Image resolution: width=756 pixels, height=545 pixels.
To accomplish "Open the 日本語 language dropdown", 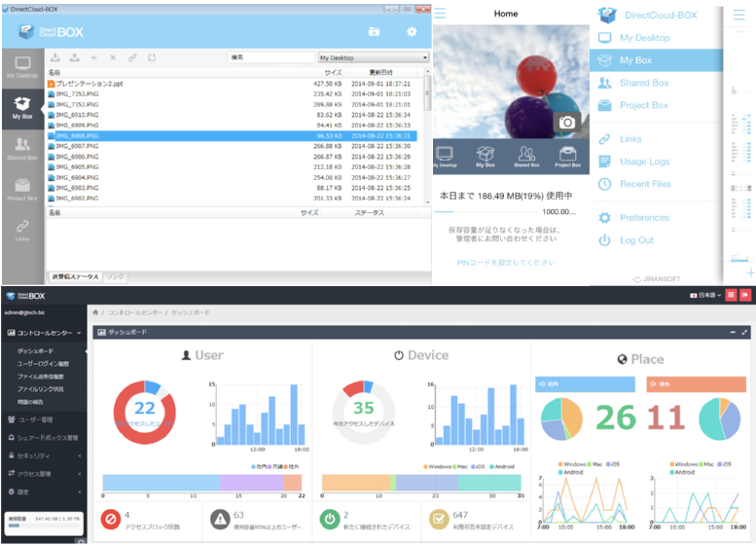I will (x=705, y=295).
